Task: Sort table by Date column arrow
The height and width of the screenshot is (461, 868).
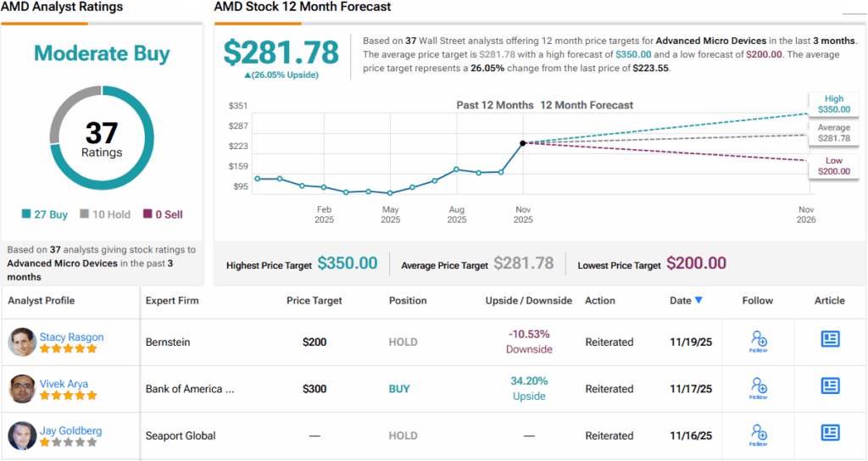Action: click(x=698, y=300)
